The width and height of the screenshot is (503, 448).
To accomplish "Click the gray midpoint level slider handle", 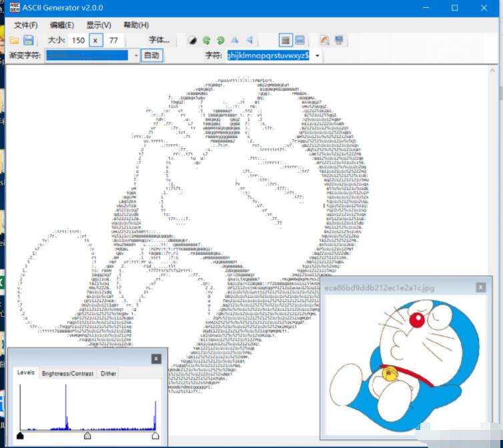I will [87, 435].
